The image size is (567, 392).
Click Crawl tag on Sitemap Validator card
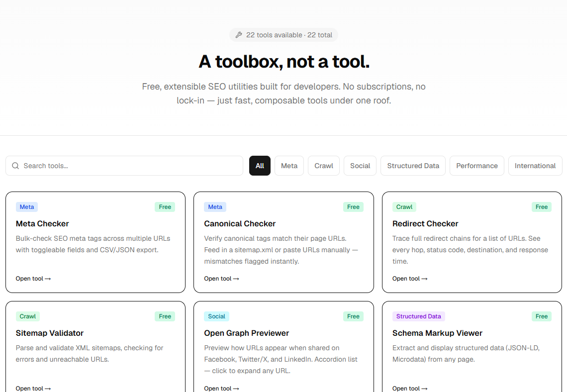point(28,316)
